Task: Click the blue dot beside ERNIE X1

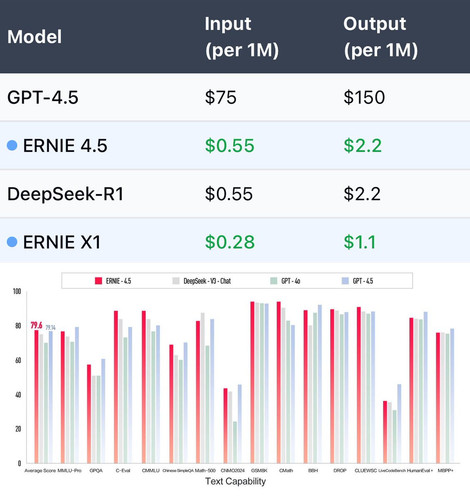Action: (12, 242)
